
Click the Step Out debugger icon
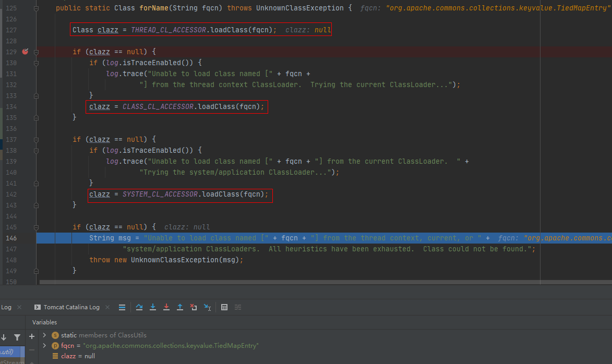coord(180,307)
